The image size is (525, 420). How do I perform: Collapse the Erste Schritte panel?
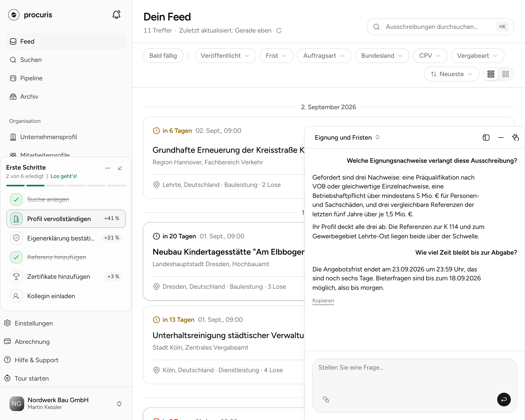click(x=120, y=168)
